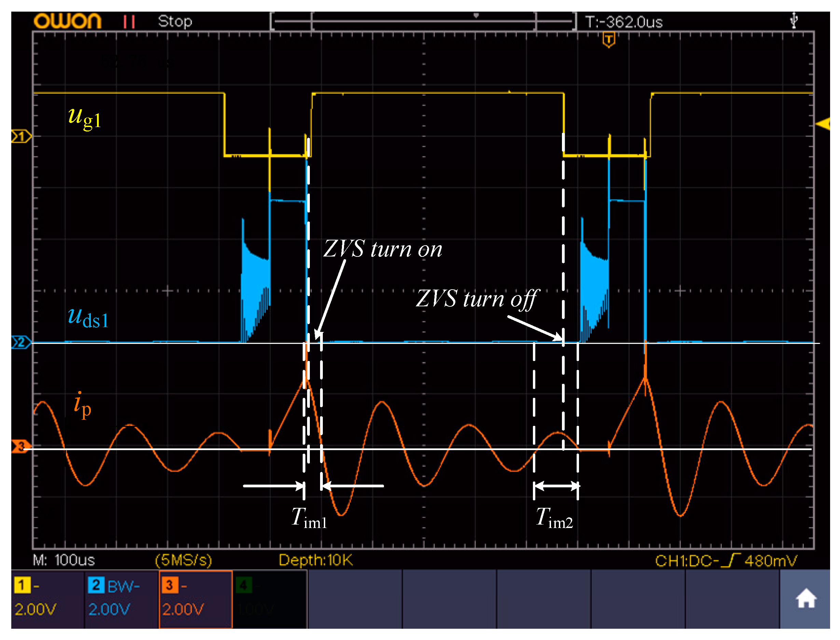Click the Depth:10K readout
This screenshot has height=640, width=840.
316,560
